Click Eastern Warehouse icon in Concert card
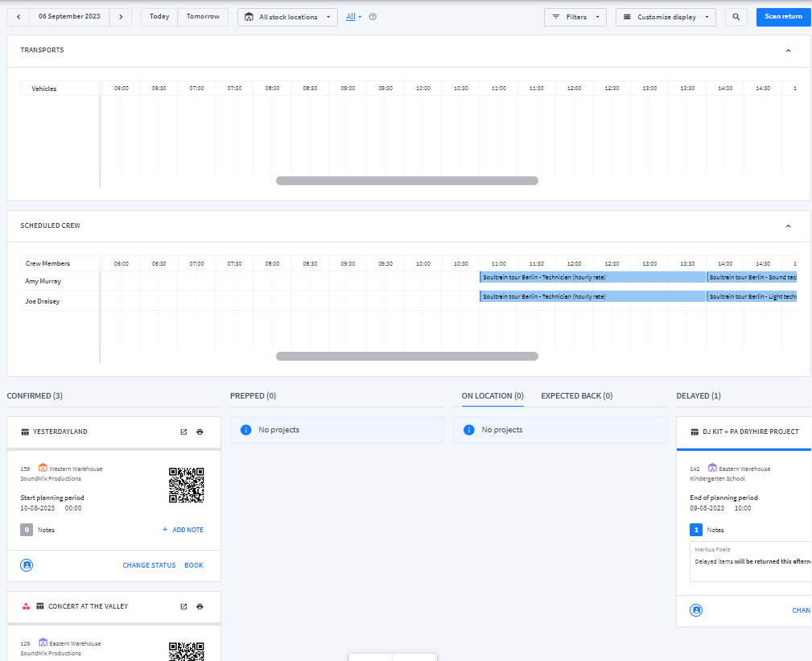 pos(43,642)
